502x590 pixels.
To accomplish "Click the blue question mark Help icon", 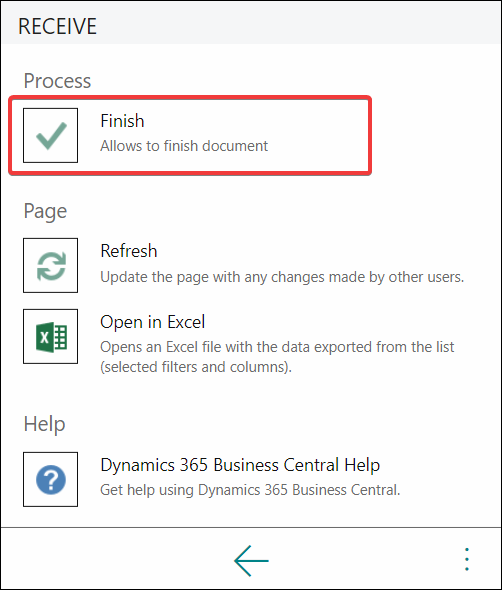I will pyautogui.click(x=50, y=479).
